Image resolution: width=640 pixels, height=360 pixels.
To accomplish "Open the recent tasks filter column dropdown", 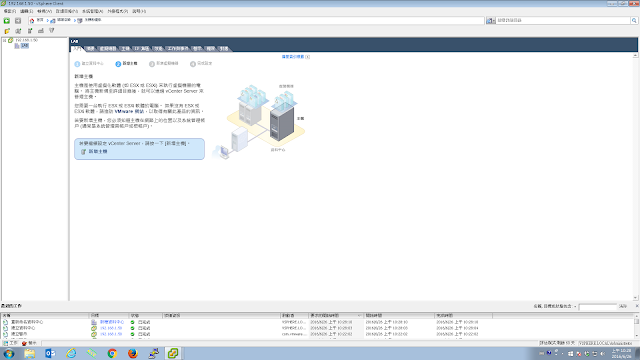I will coord(575,307).
